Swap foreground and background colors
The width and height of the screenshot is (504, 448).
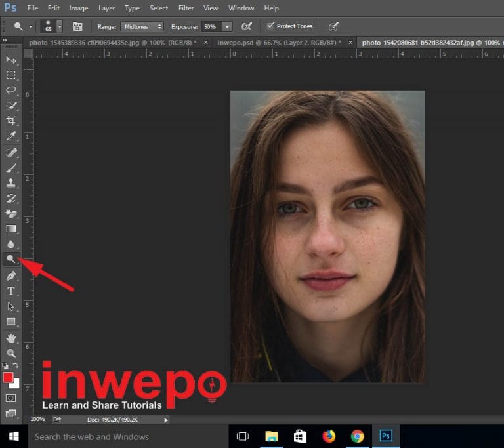(16, 365)
